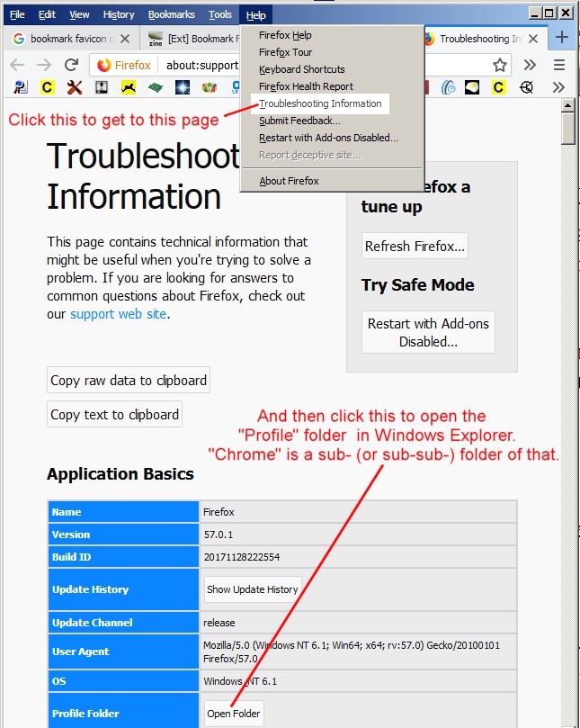Open the Tools menu
This screenshot has height=728, width=580.
point(220,15)
